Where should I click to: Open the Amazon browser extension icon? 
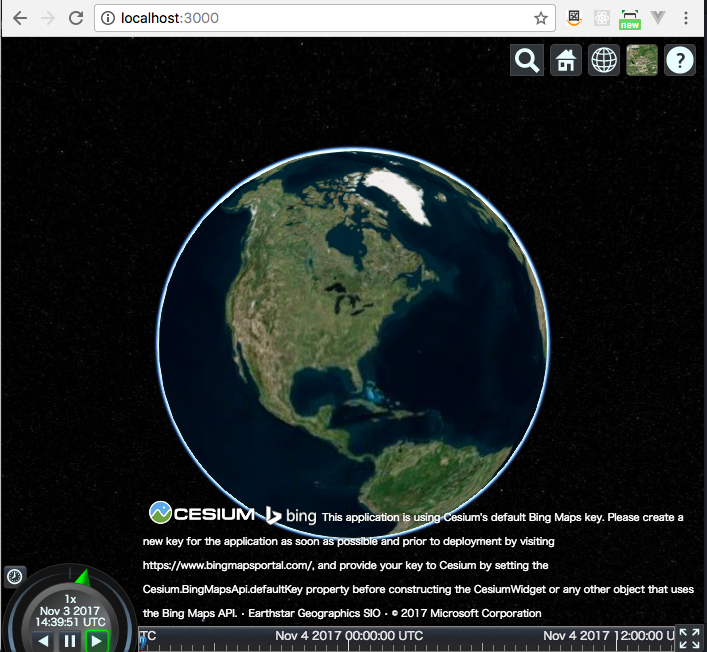[574, 18]
